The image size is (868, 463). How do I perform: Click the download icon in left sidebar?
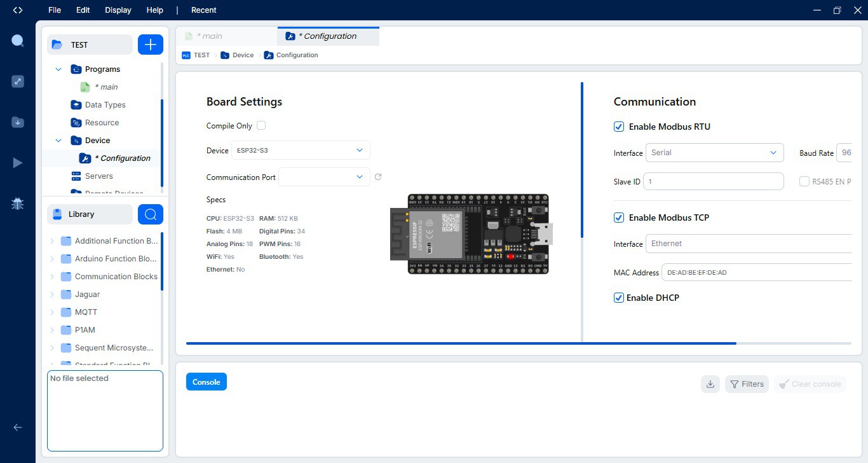tap(18, 122)
